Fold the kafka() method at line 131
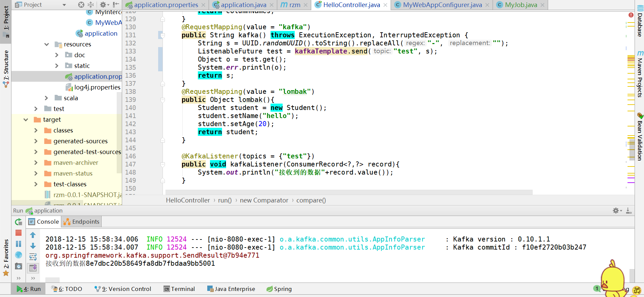The width and height of the screenshot is (644, 297). (163, 35)
